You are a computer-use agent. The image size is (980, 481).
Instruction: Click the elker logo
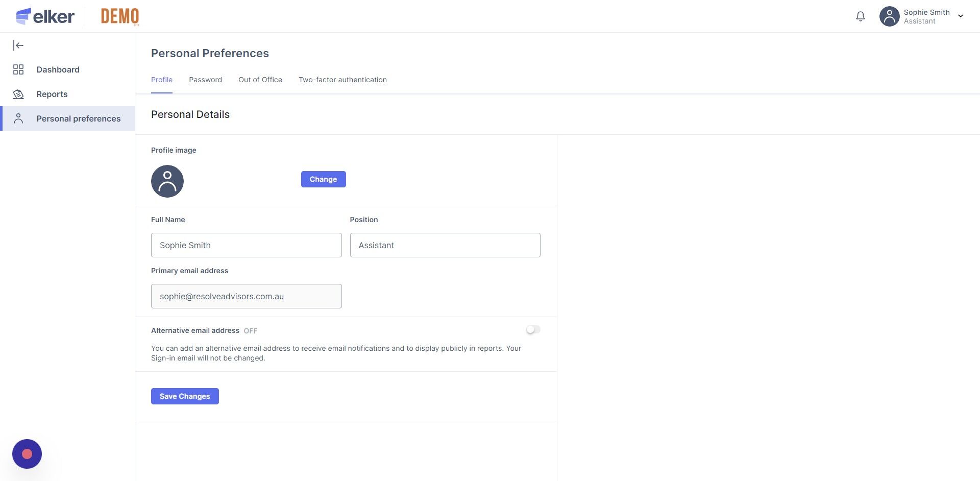pos(45,16)
